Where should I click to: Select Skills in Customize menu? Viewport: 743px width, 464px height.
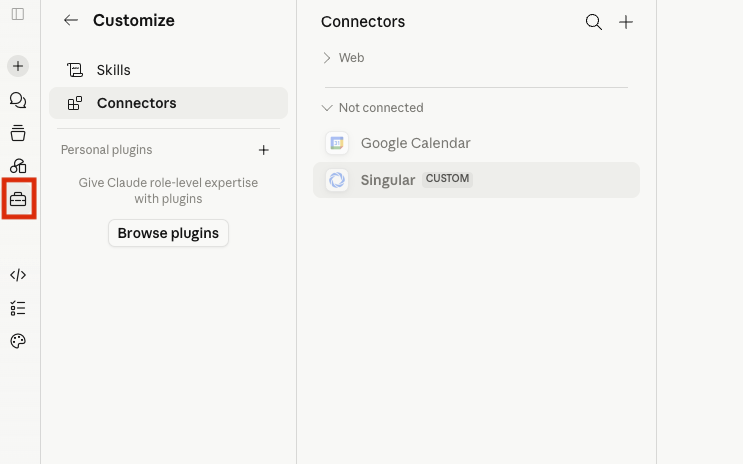[168, 70]
